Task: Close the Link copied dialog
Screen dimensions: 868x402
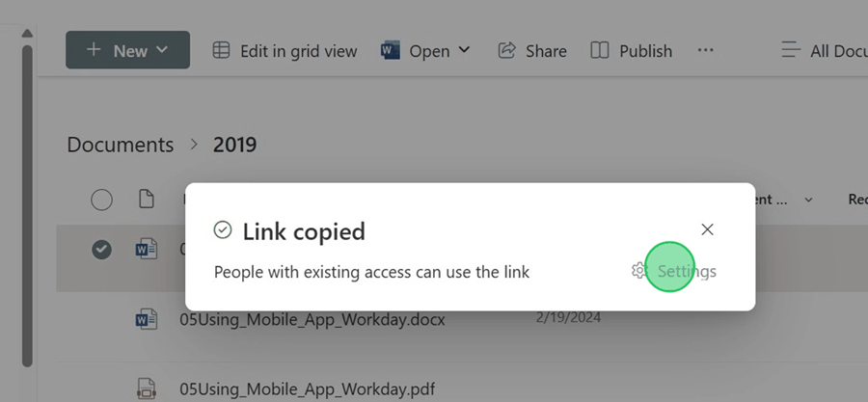Action: click(707, 229)
